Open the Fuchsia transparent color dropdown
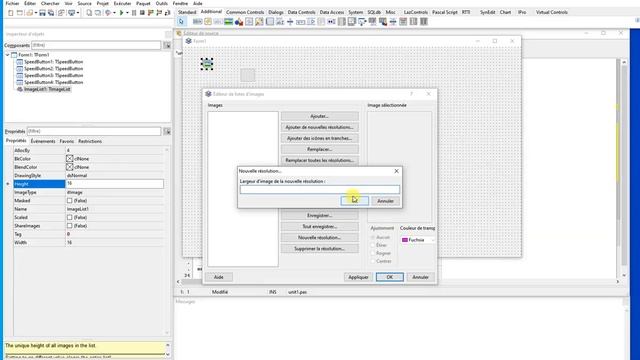640x360 pixels. coord(418,240)
